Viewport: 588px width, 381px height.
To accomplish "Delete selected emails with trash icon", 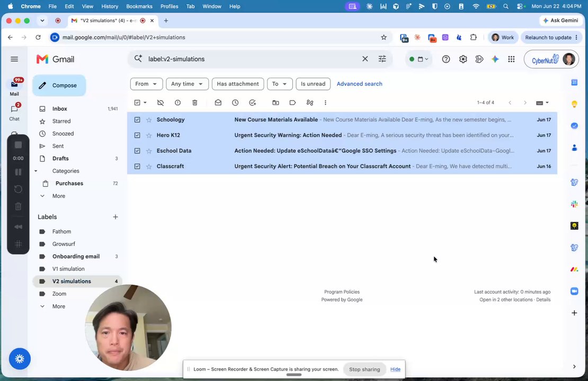I will coord(195,103).
